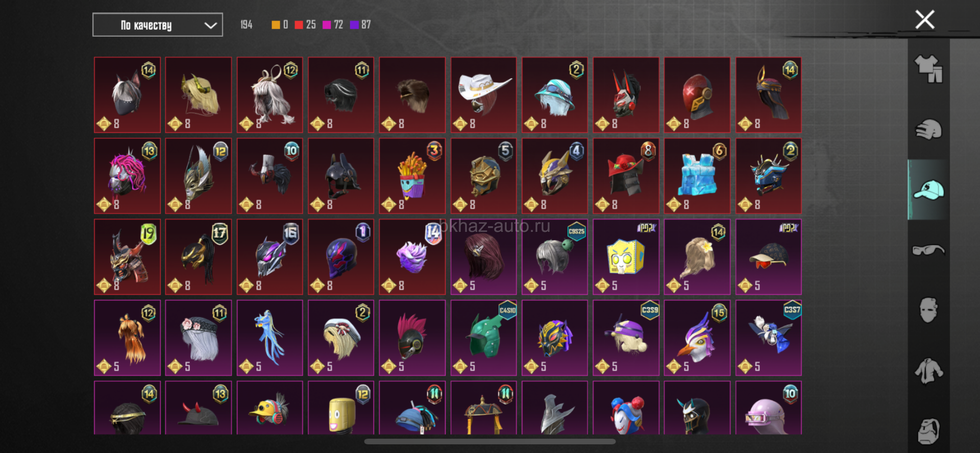The height and width of the screenshot is (453, 980).
Task: Select the backpack category icon
Action: click(x=928, y=431)
